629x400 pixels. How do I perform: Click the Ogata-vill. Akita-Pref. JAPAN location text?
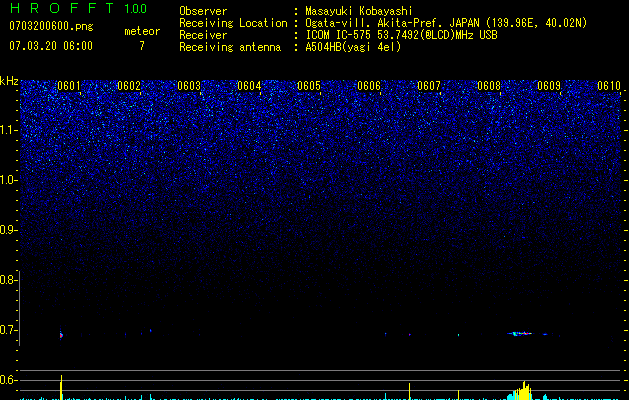click(x=446, y=23)
